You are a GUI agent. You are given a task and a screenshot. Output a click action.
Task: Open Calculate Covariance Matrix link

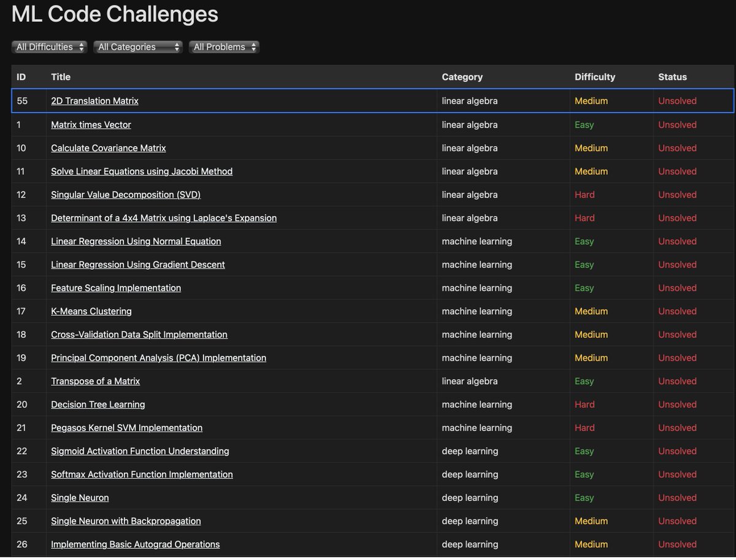[x=109, y=148]
